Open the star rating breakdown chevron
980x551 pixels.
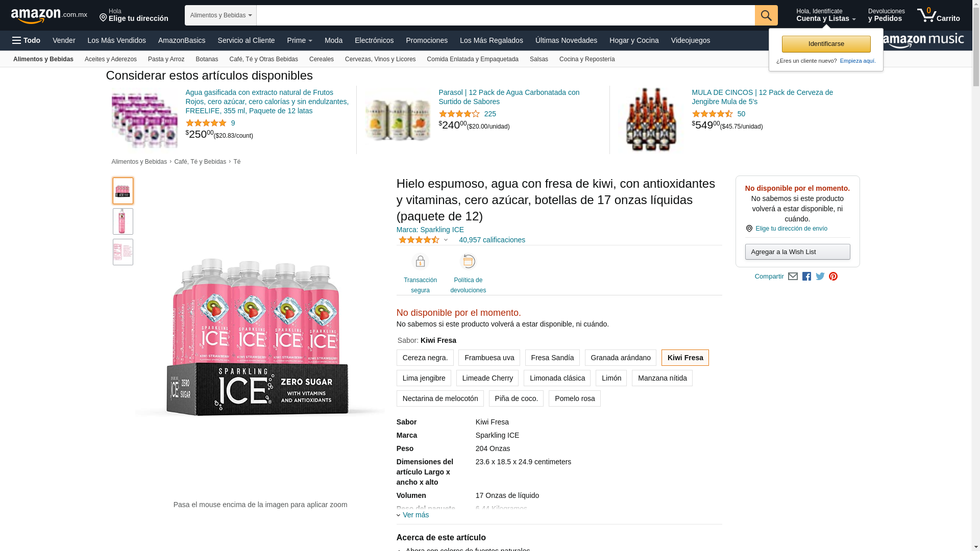pyautogui.click(x=446, y=240)
